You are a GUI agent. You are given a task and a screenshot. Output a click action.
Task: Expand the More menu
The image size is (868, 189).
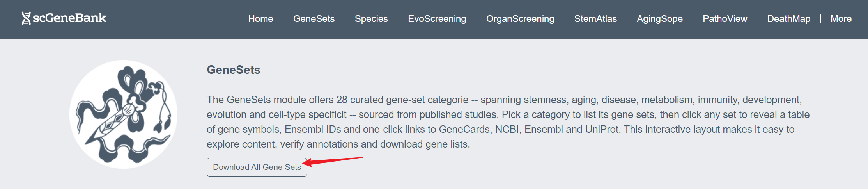coord(841,19)
